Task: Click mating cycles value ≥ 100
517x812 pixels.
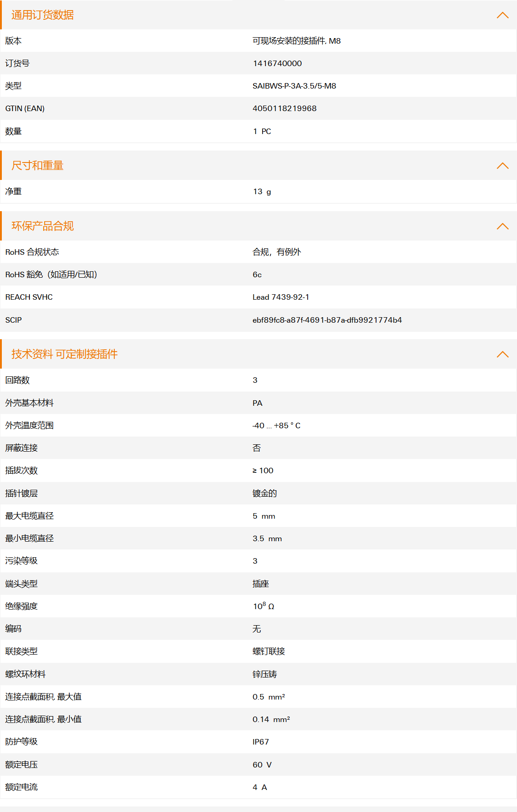Action: point(263,470)
